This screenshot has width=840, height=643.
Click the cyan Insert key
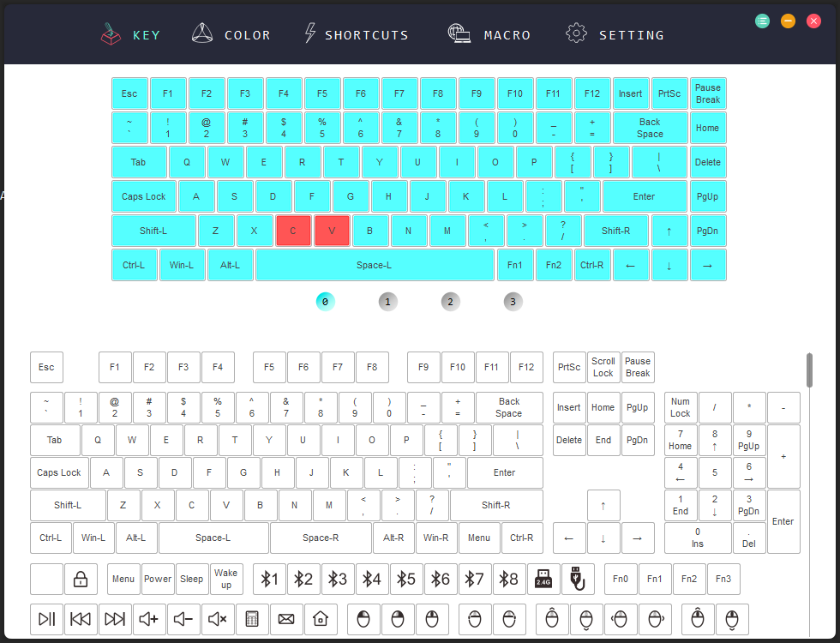click(x=631, y=93)
